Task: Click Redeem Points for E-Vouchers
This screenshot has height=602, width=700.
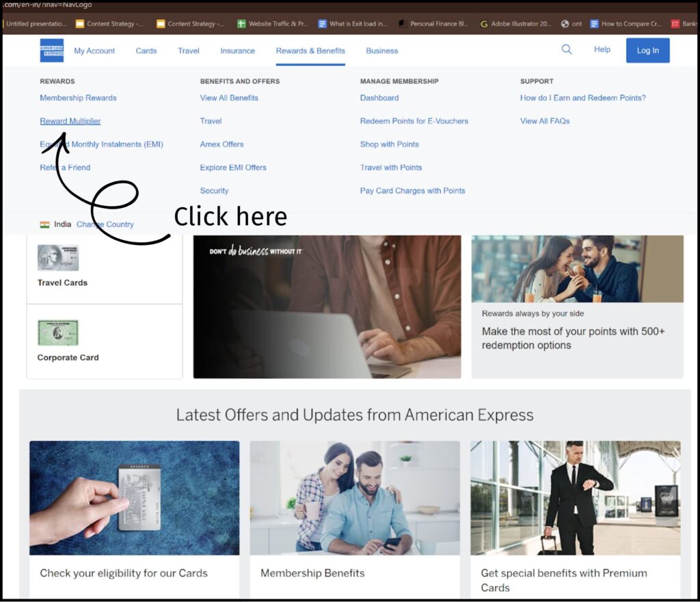Action: tap(414, 121)
